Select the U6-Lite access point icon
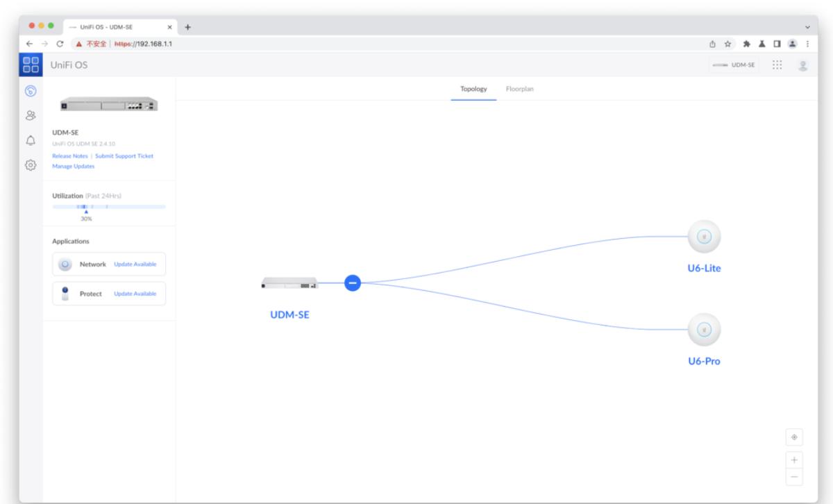 coord(703,238)
